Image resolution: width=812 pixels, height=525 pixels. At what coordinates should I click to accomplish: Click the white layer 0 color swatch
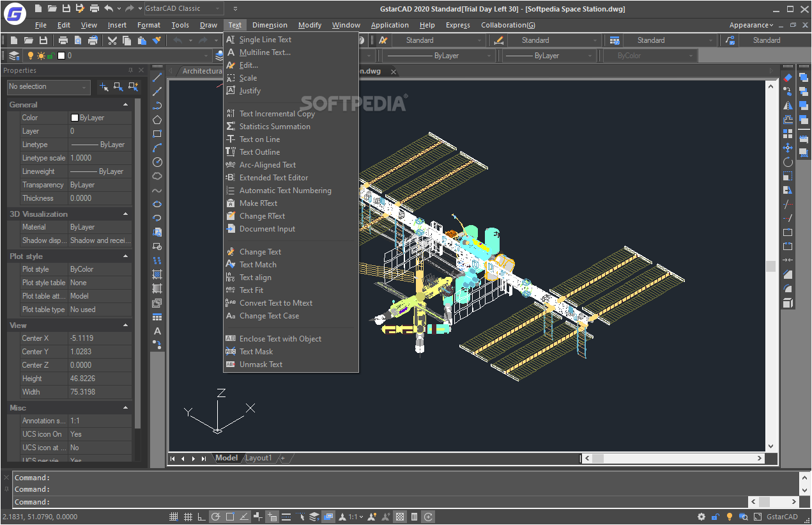click(x=61, y=56)
